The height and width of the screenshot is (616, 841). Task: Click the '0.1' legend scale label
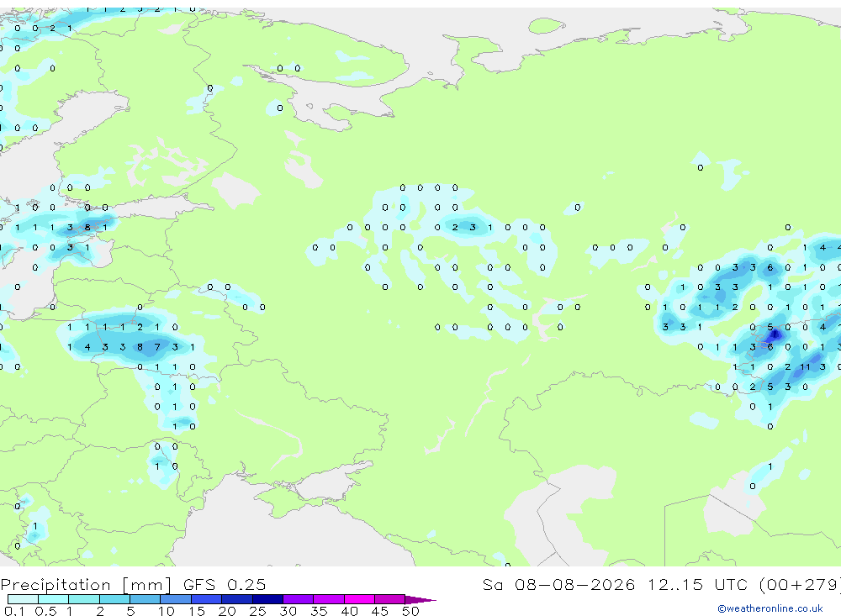[14, 611]
